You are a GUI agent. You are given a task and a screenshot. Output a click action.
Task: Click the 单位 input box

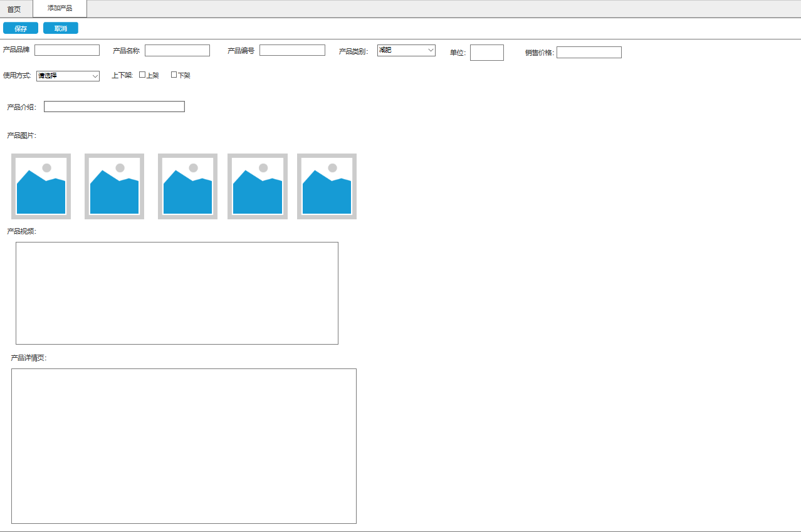click(487, 53)
